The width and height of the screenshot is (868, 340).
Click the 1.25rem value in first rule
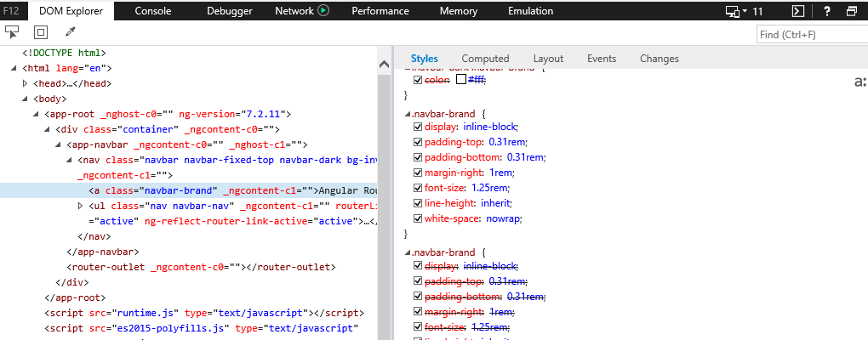coord(488,188)
